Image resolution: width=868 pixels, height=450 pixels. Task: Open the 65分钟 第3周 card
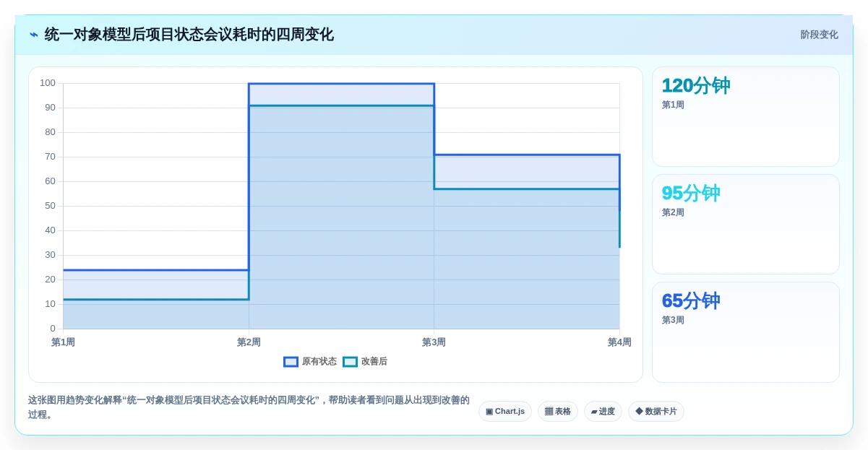(746, 332)
